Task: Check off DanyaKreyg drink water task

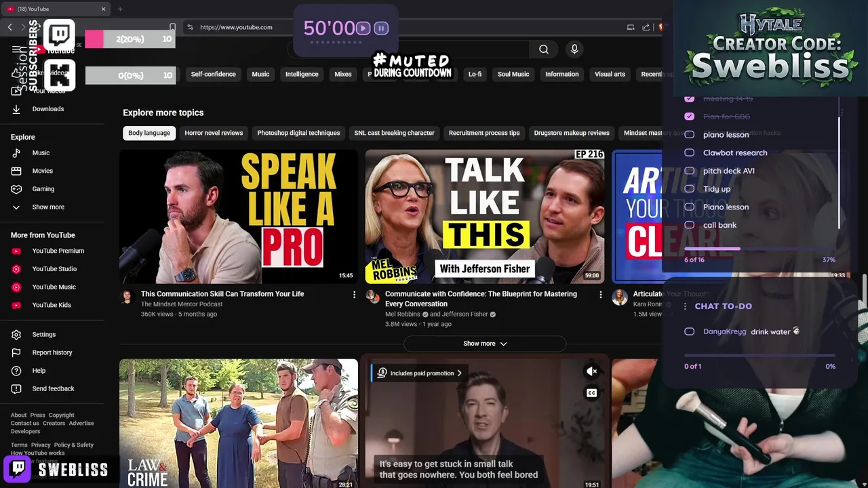Action: [x=690, y=331]
